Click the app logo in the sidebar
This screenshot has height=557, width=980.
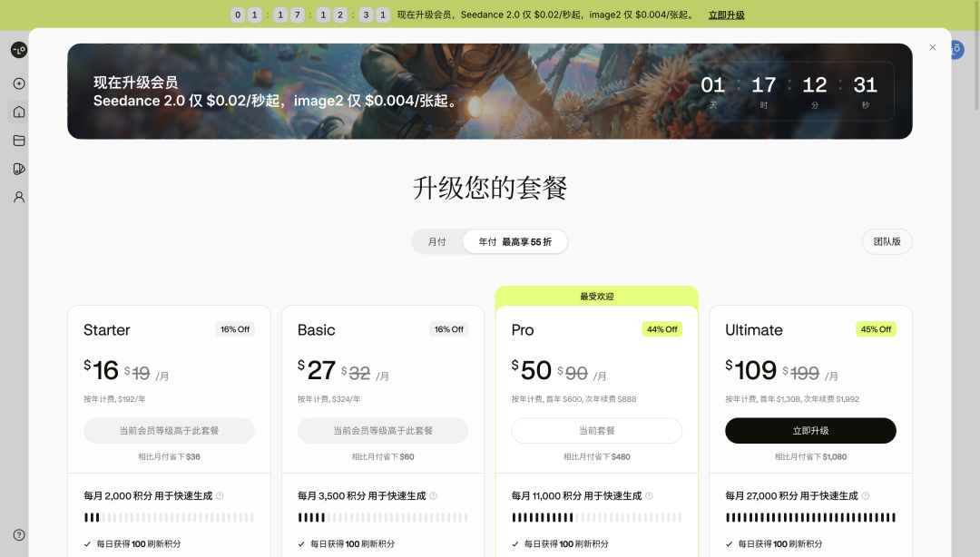[x=19, y=50]
